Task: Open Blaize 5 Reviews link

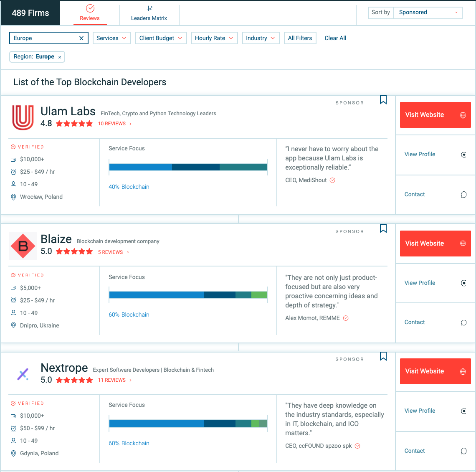Action: click(113, 252)
